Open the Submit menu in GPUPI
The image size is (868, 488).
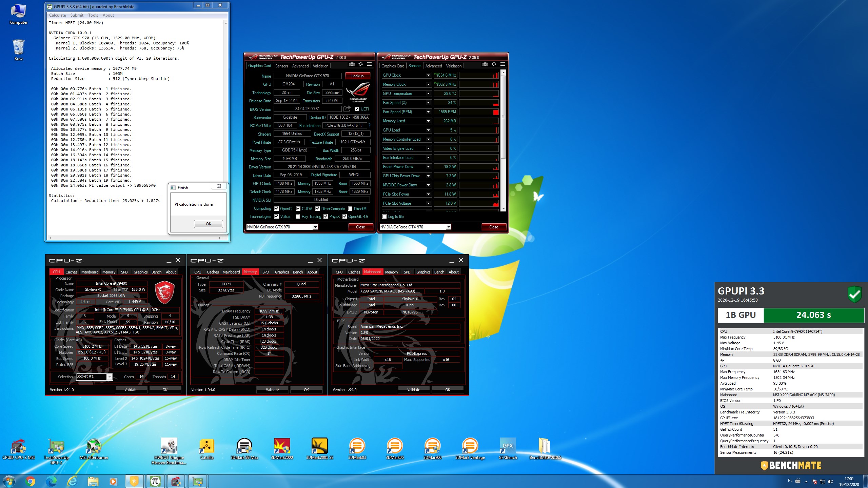(77, 15)
